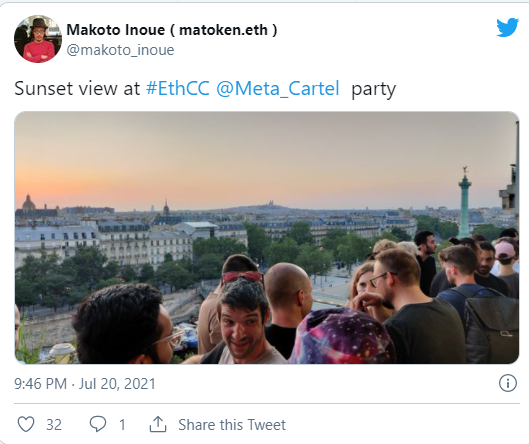Click the 32 likes count
This screenshot has width=529, height=444.
click(x=54, y=425)
